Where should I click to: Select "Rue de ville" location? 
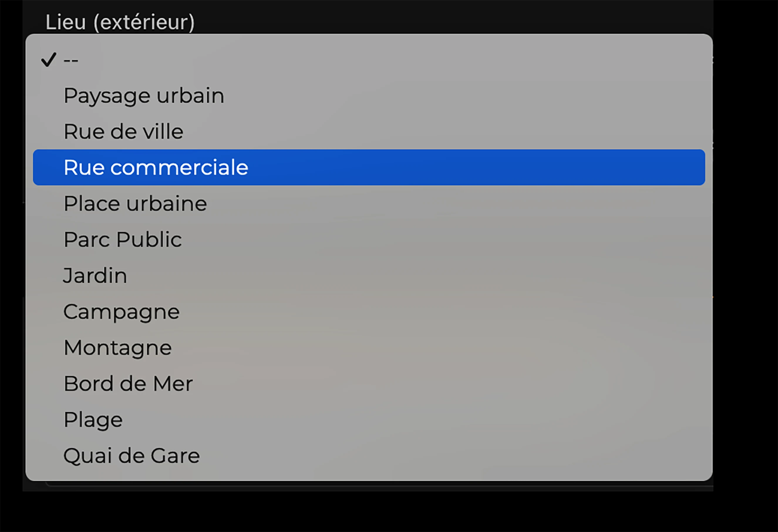(x=123, y=132)
